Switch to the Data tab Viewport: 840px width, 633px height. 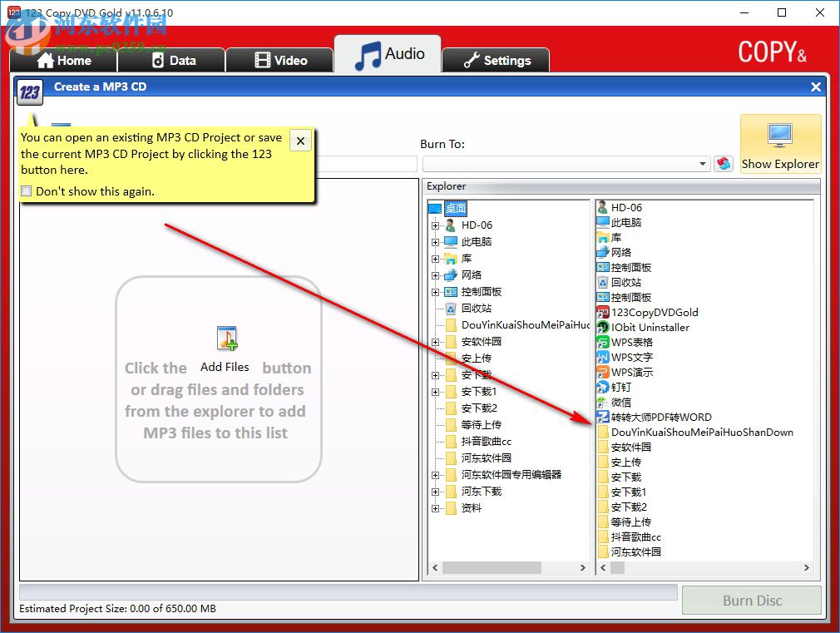point(171,60)
